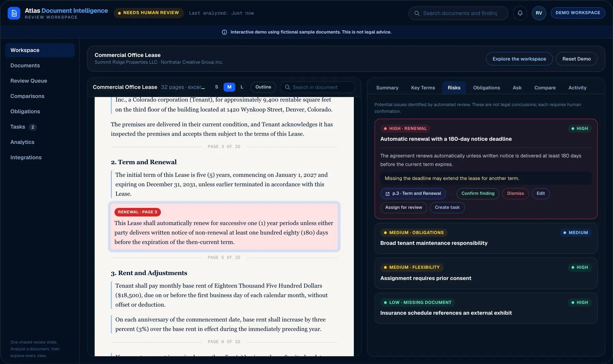This screenshot has width=613, height=364.
Task: Click the magnifier icon in global search
Action: point(417,13)
